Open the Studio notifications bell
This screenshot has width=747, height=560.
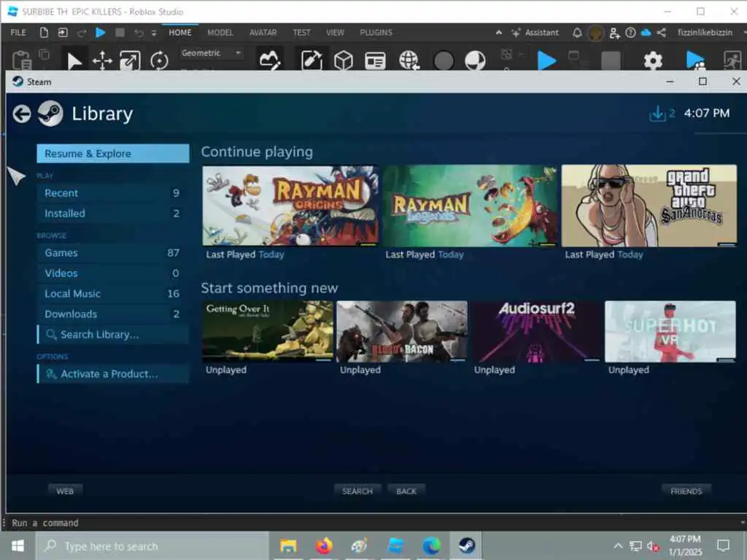pos(577,32)
